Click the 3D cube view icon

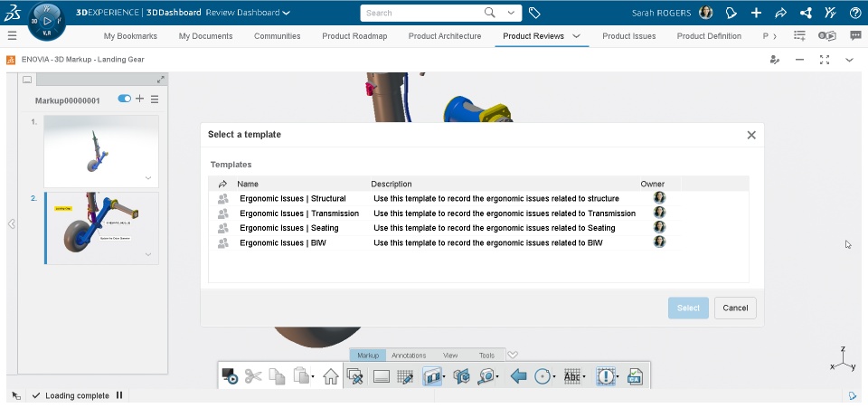click(460, 376)
